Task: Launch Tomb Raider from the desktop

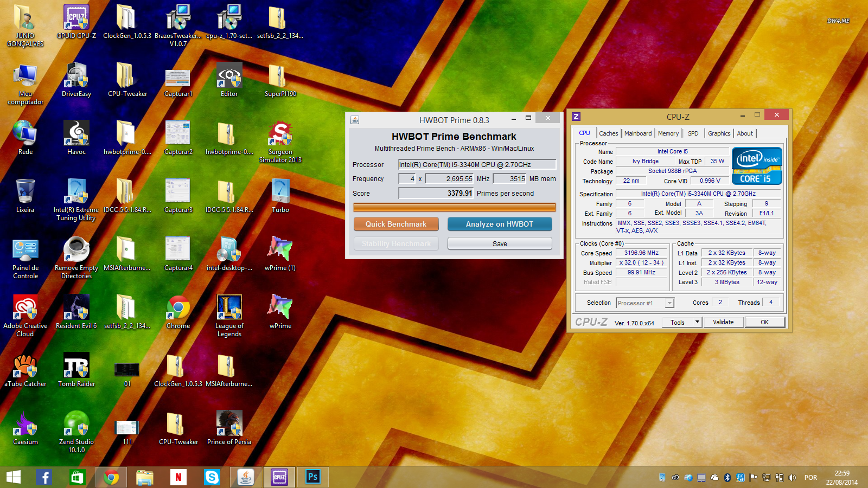Action: 76,370
